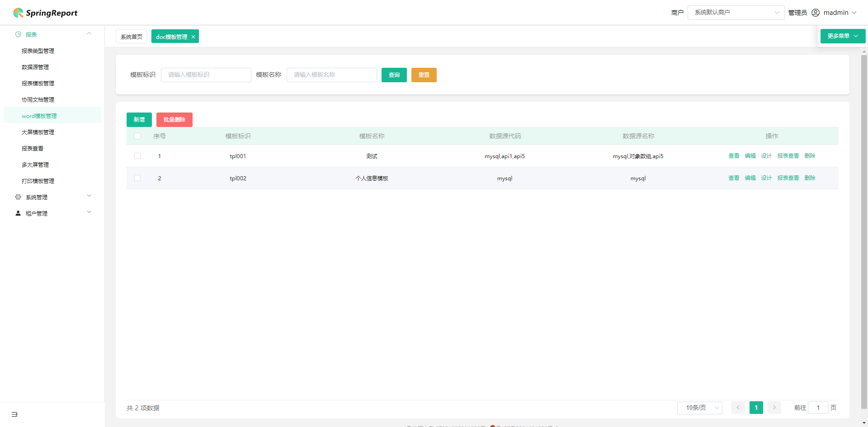
Task: Click the 模板标识 input field
Action: coord(206,75)
